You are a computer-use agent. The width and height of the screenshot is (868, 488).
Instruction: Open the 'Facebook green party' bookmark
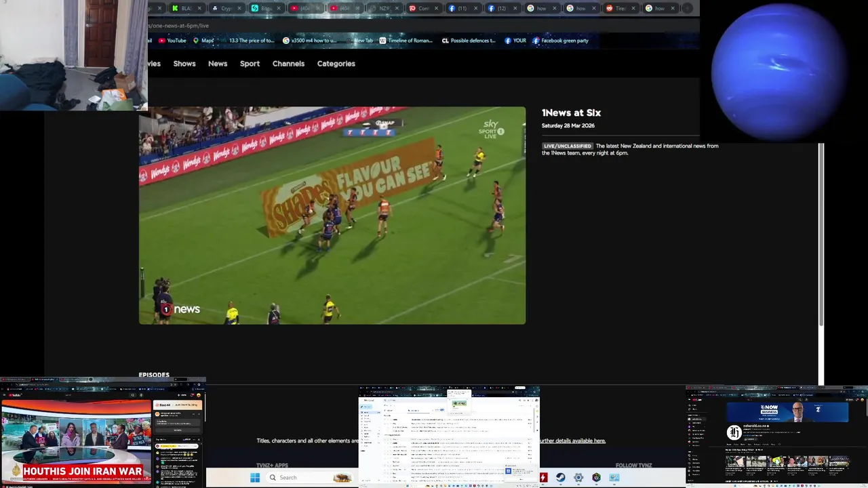tap(560, 41)
